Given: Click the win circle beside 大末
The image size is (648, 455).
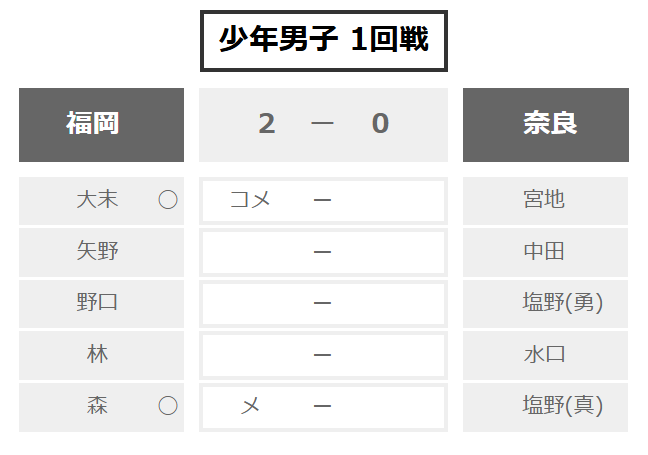Looking at the screenshot, I should pos(168,200).
